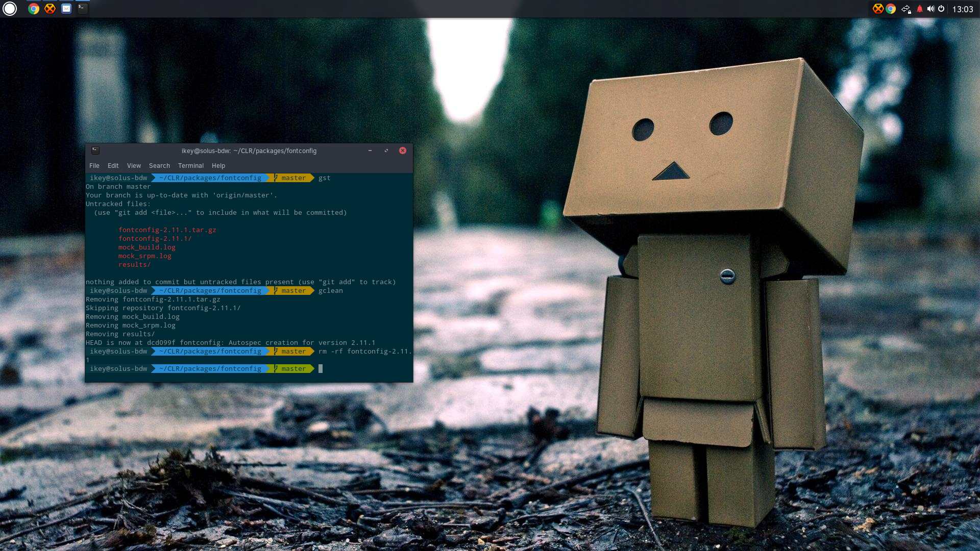Select the terminal launcher in the panel
Screen dimensions: 980x551
[82, 9]
